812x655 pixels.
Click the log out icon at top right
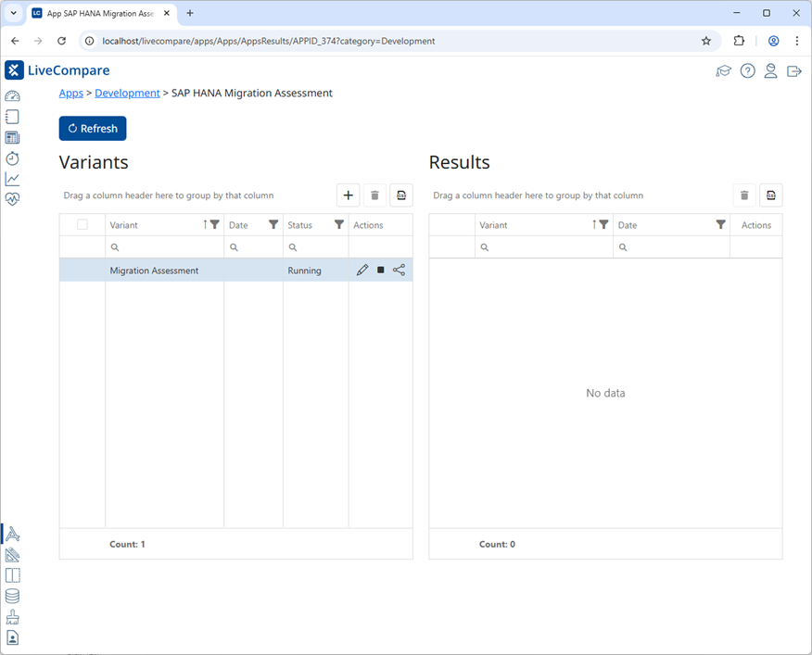tap(794, 71)
